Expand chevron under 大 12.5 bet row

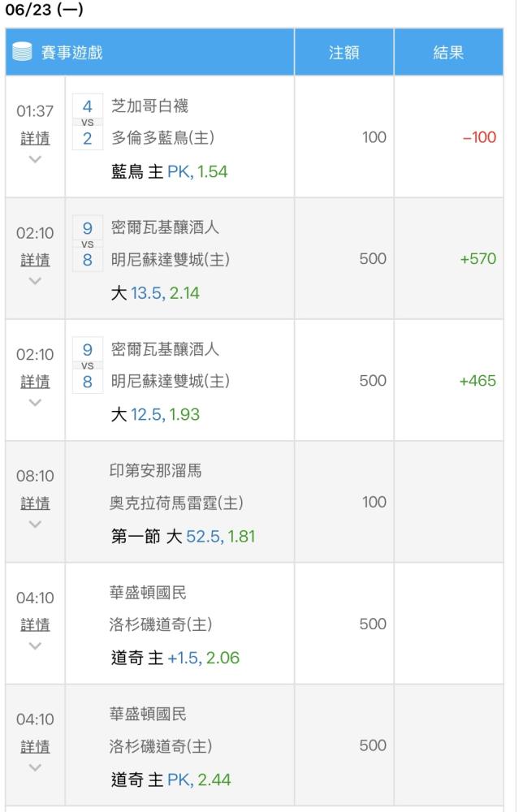(35, 403)
